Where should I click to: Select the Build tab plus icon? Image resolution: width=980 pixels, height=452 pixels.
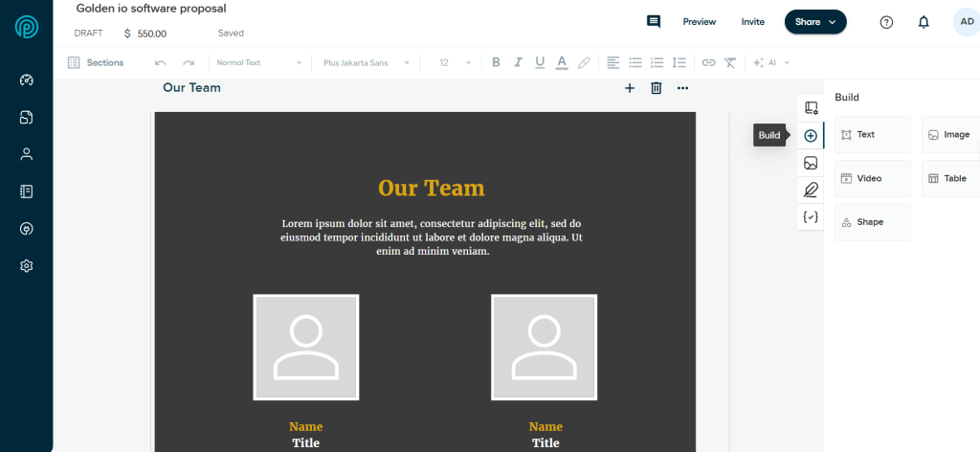click(x=811, y=136)
